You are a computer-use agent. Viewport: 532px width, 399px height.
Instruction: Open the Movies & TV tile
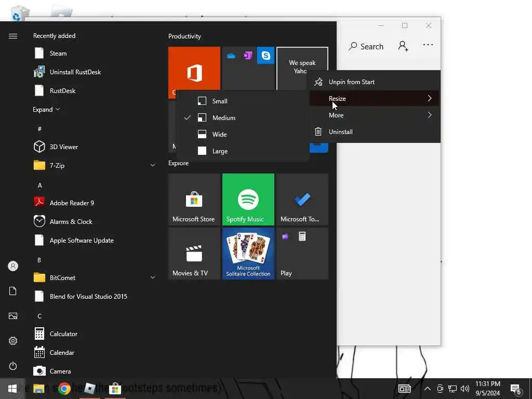click(194, 254)
